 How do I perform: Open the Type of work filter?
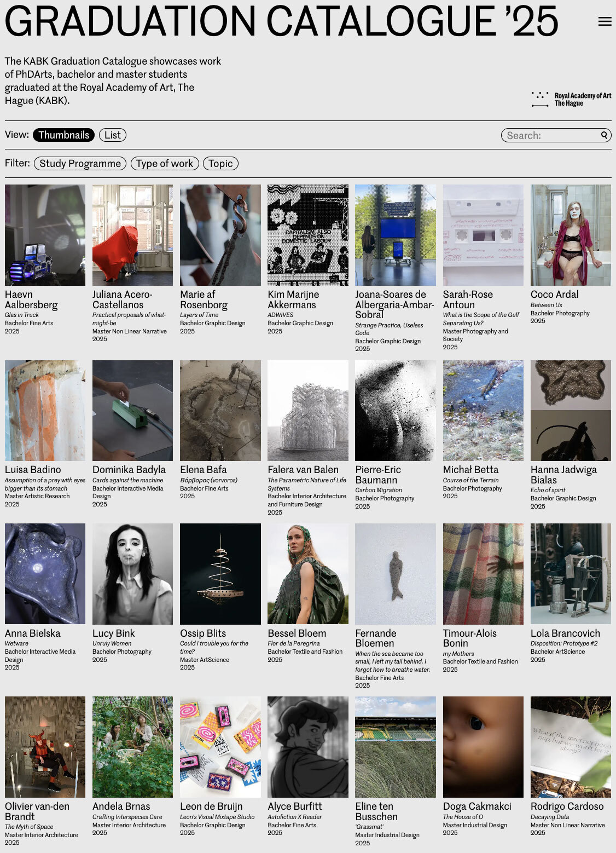[165, 163]
